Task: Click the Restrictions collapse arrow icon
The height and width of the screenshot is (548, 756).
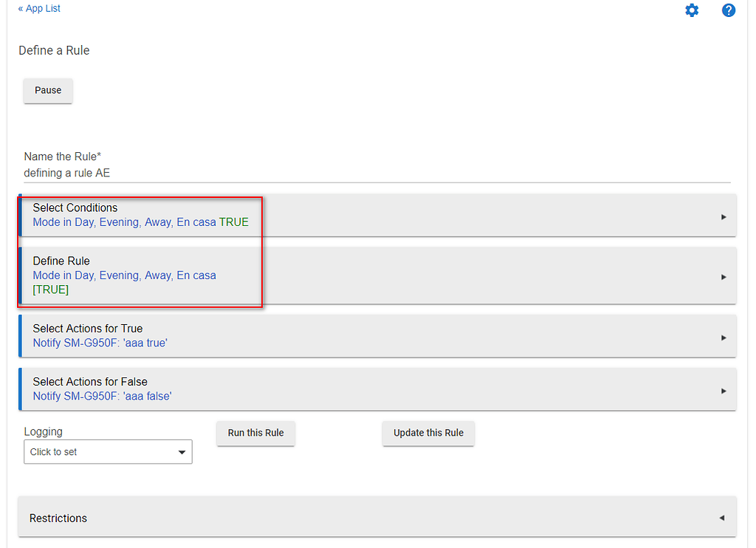Action: [721, 518]
